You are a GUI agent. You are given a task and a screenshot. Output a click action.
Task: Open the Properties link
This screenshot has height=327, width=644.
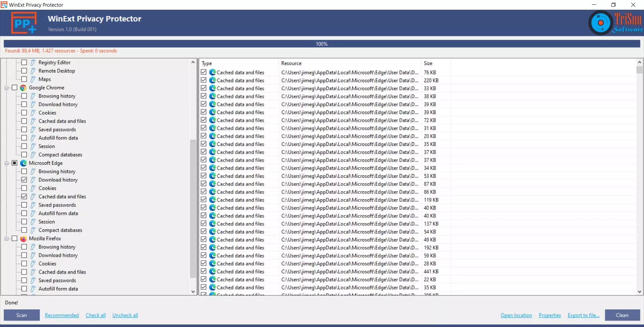point(550,315)
